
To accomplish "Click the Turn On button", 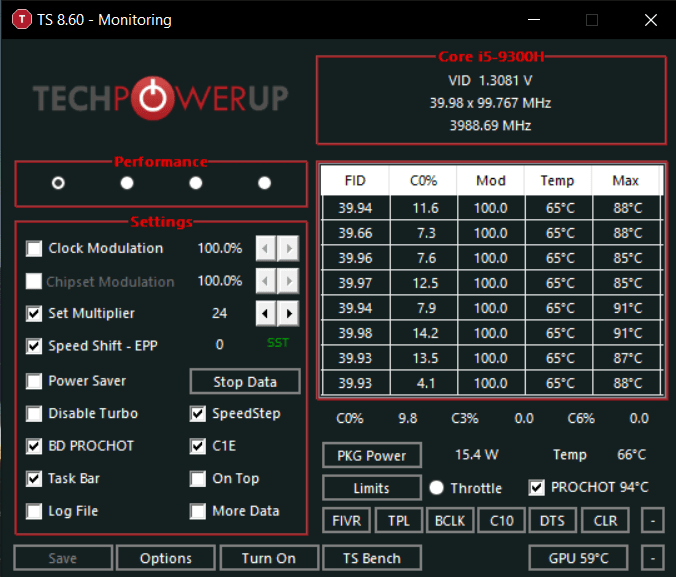I will [x=269, y=558].
